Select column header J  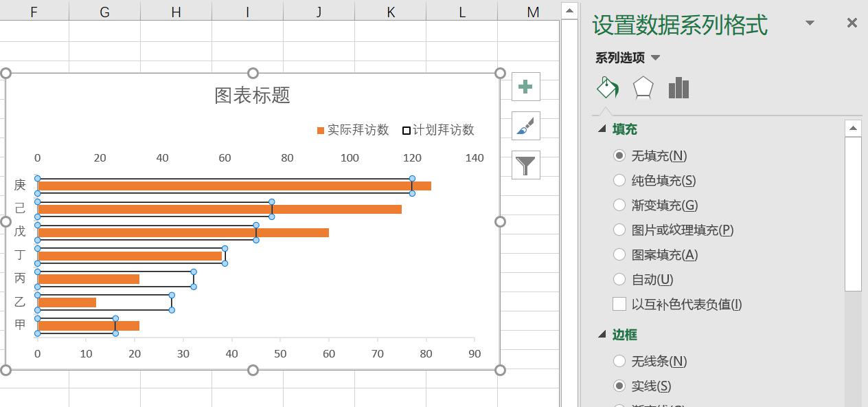point(319,12)
